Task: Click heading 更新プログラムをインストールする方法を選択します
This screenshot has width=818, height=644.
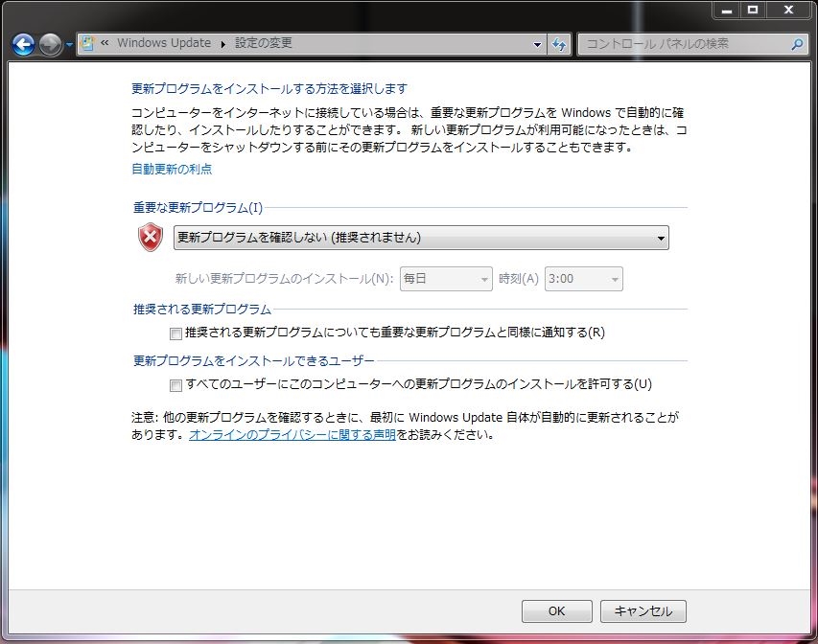Action: click(x=269, y=89)
